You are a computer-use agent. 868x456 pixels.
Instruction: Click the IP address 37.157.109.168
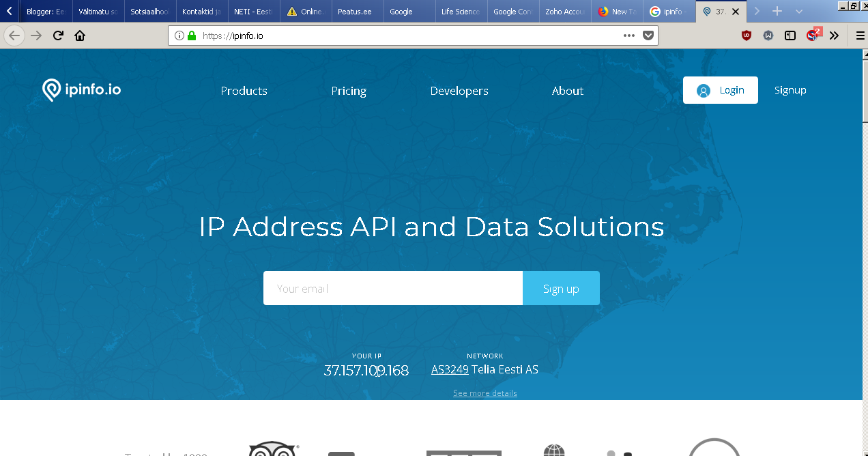(x=366, y=371)
